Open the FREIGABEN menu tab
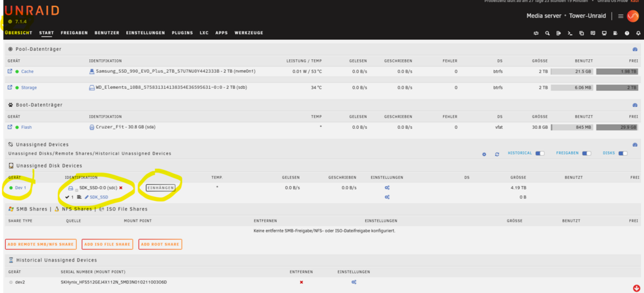 [74, 33]
